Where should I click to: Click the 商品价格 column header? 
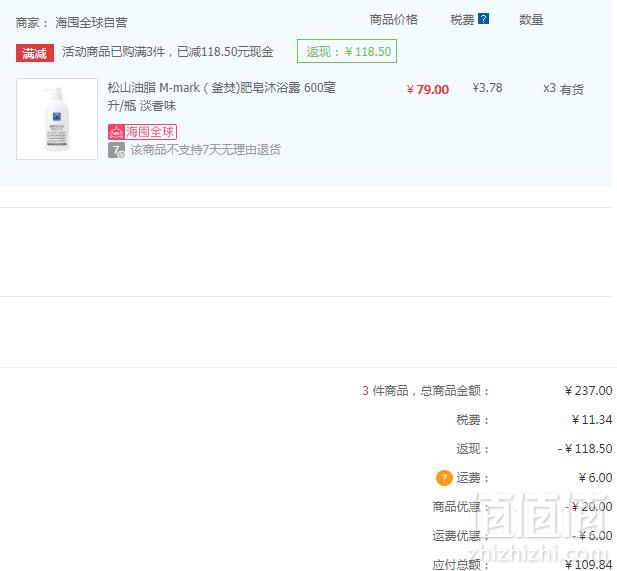(393, 19)
